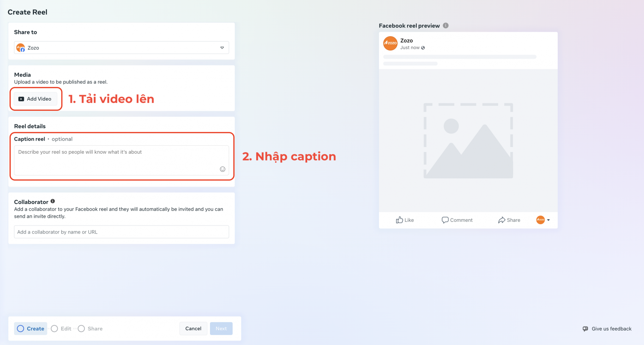
Task: Click the Next button
Action: click(221, 329)
